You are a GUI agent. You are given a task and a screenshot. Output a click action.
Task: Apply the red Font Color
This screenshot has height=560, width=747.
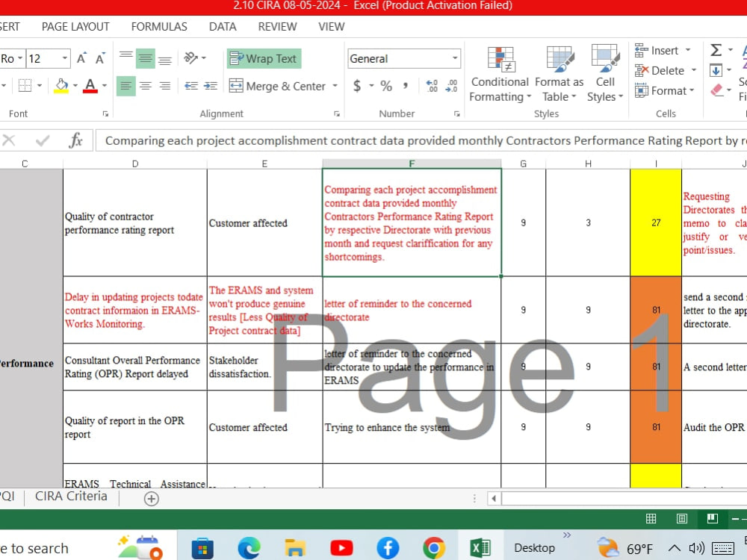90,86
